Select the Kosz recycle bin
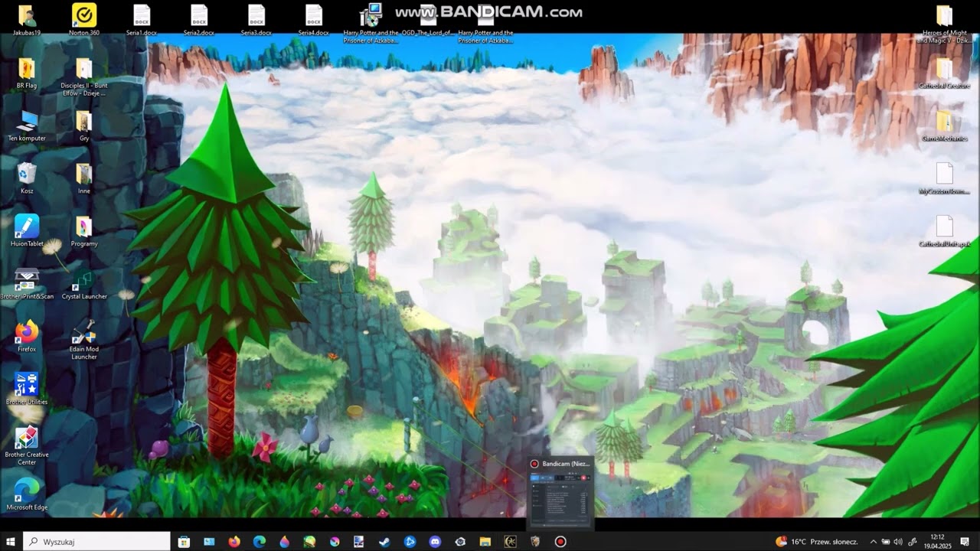Viewport: 980px width, 551px height. [x=27, y=178]
